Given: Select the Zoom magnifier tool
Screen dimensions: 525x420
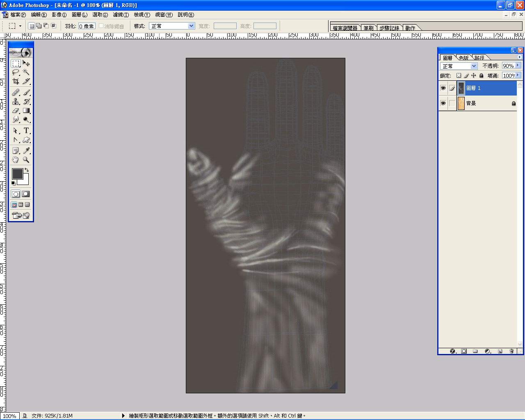Looking at the screenshot, I should [x=26, y=160].
